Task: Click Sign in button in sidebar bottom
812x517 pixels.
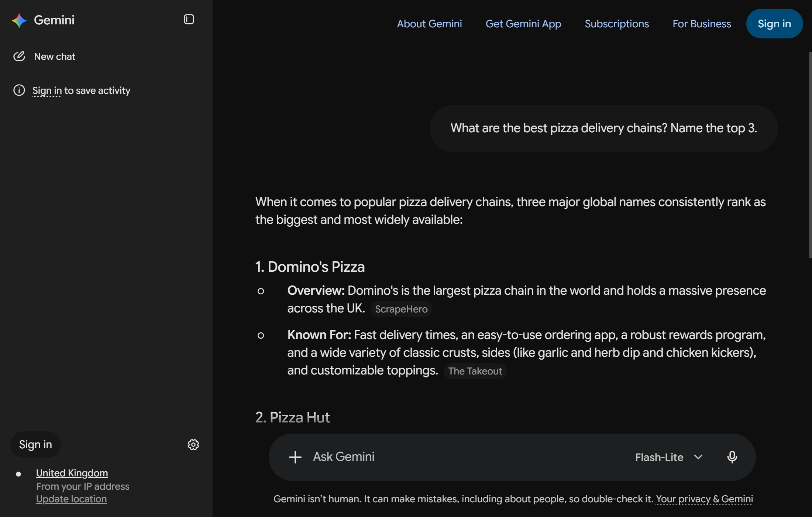Action: point(35,444)
